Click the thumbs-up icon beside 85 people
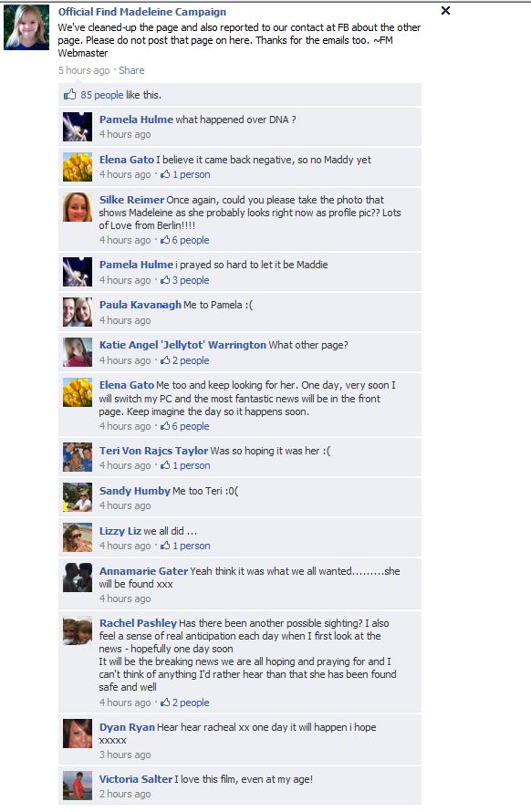The image size is (531, 812). (x=69, y=95)
